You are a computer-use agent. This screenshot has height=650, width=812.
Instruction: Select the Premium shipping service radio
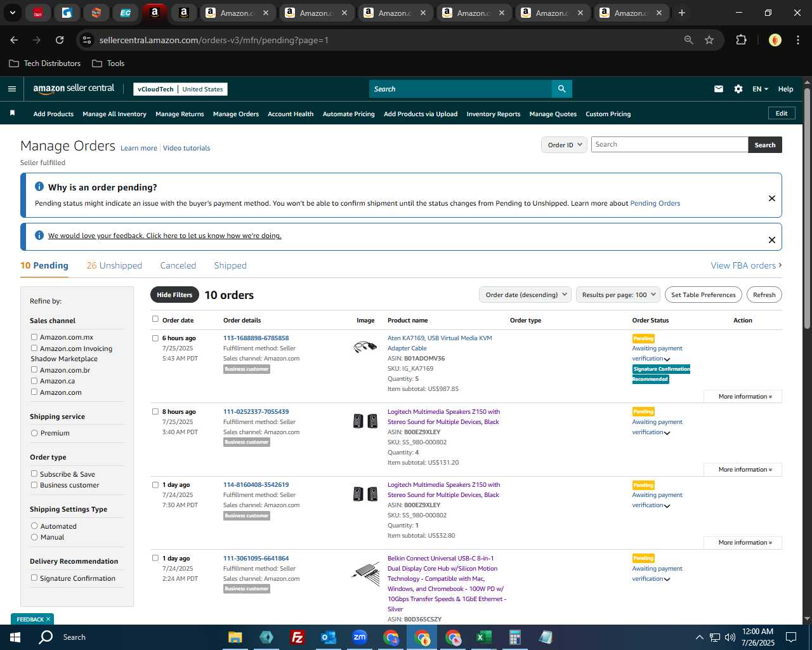[x=34, y=433]
